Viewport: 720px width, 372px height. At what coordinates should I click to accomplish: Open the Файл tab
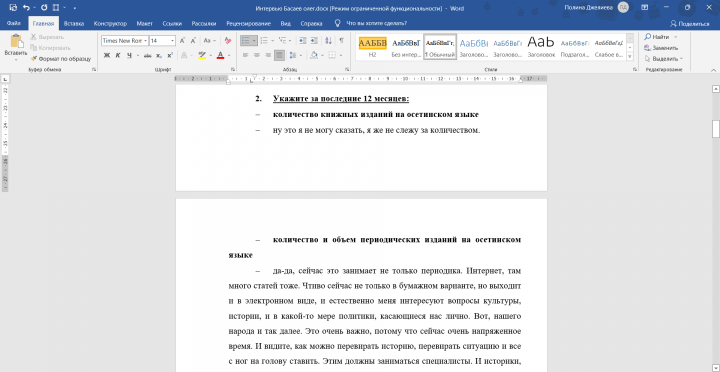point(13,23)
